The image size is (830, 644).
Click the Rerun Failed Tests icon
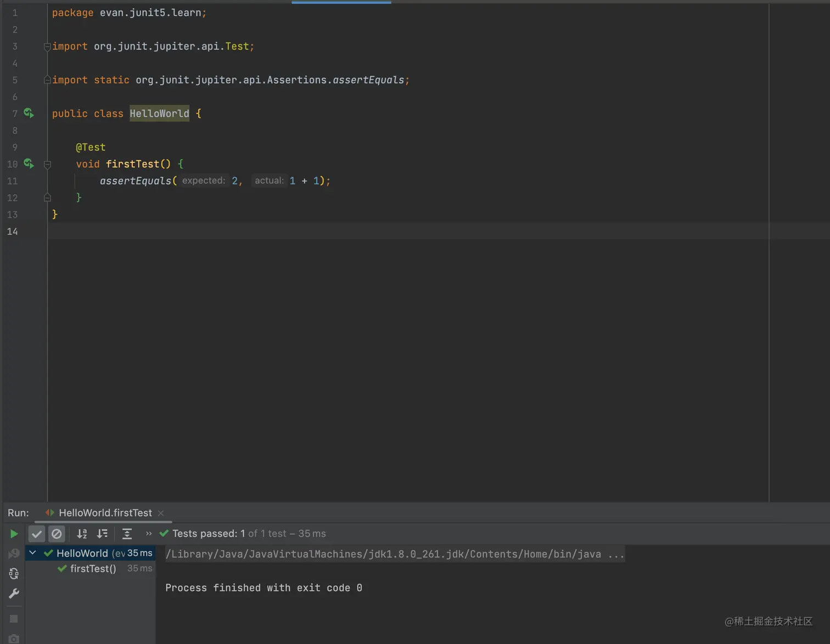point(14,554)
